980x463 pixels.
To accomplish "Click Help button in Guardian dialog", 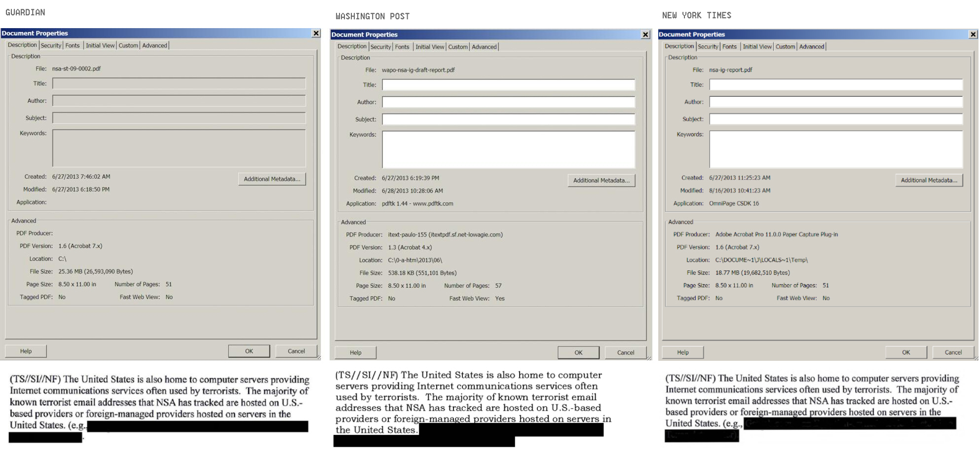I will pyautogui.click(x=26, y=351).
